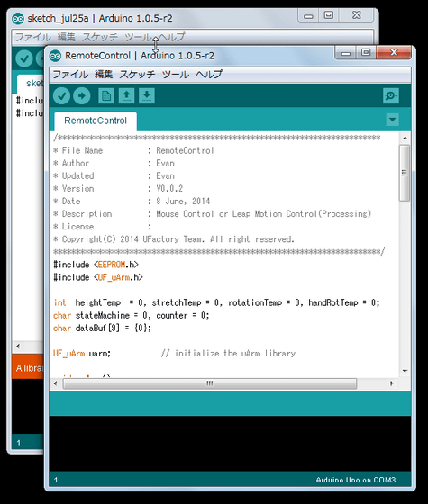Open ファイル menu in RemoteControl window
Screen dimensions: 428x504
tap(70, 75)
